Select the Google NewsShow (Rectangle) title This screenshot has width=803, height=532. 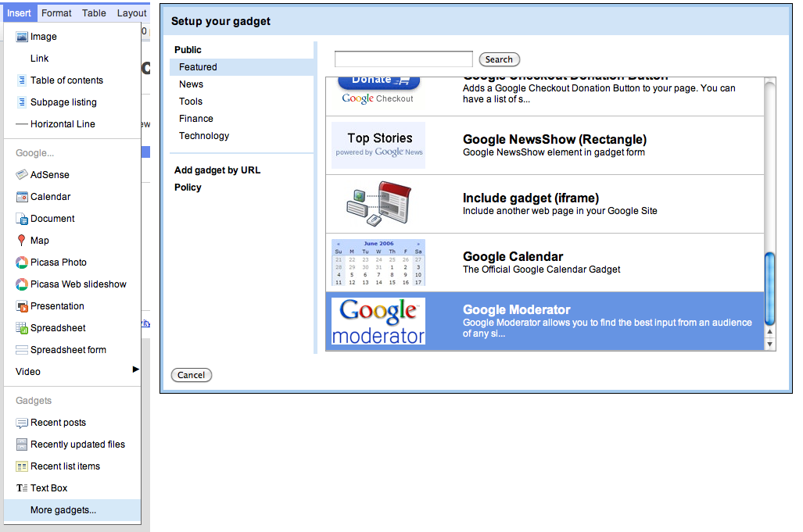(554, 139)
